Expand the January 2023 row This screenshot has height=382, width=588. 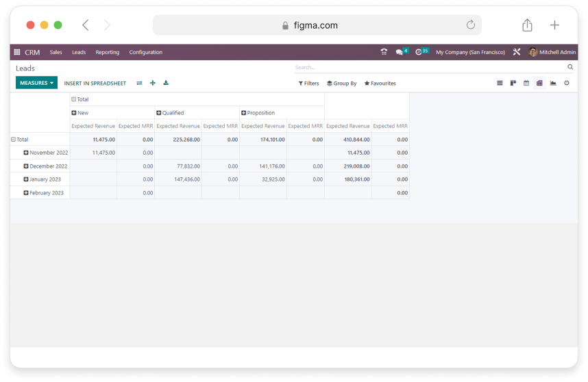point(42,179)
